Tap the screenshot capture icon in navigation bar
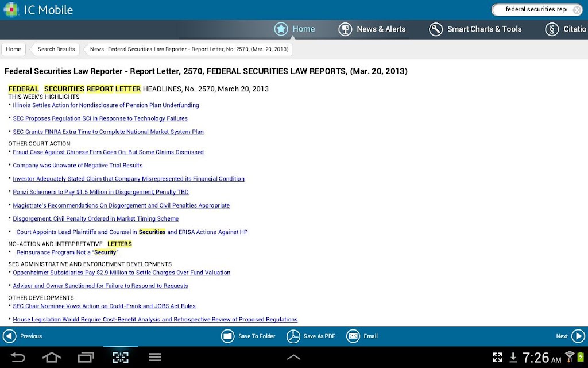 [121, 357]
